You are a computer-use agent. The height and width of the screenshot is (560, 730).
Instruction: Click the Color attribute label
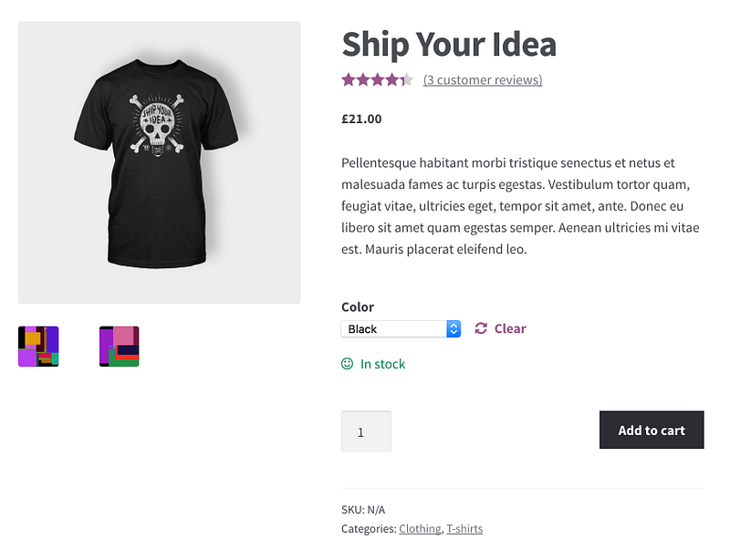coord(358,307)
